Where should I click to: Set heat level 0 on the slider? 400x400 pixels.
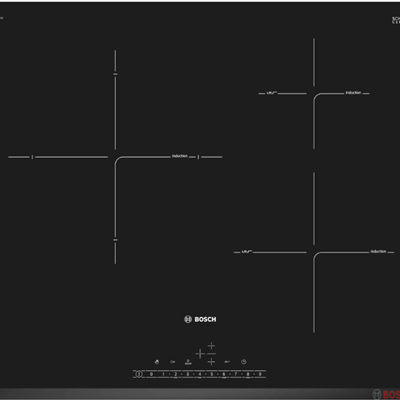[151, 374]
